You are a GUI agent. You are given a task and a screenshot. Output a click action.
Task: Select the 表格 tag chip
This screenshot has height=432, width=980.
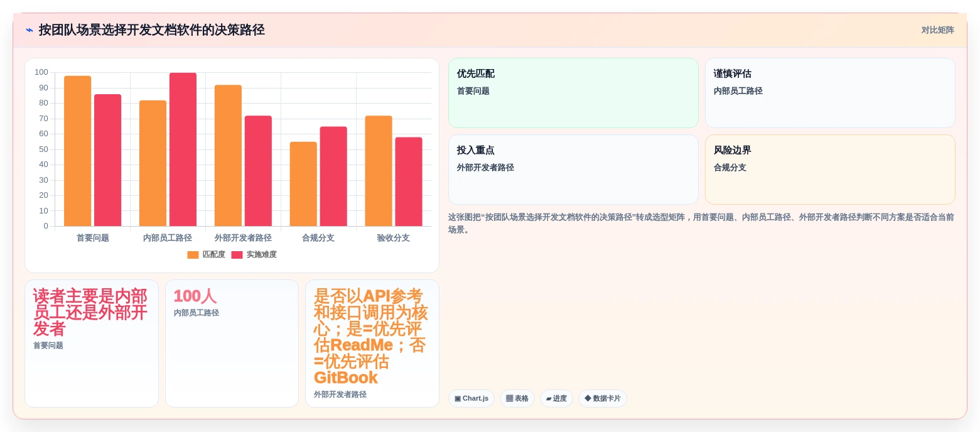tap(517, 398)
